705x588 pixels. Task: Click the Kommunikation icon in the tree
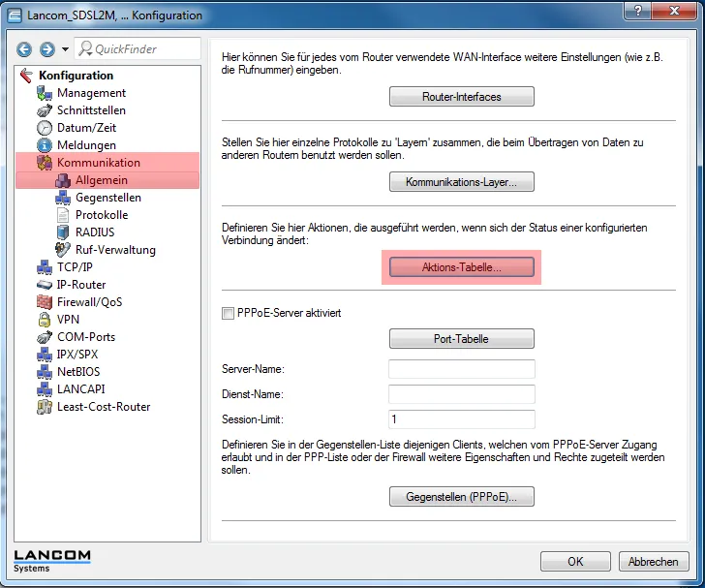pyautogui.click(x=45, y=163)
